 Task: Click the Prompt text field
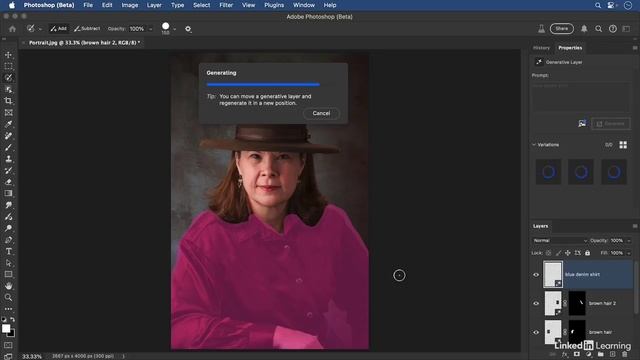coord(580,96)
